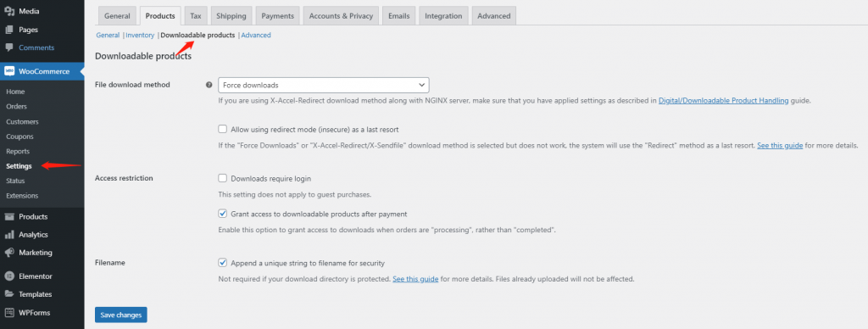Click the Products label in the sidebar menu
This screenshot has width=868, height=329.
(x=33, y=216)
